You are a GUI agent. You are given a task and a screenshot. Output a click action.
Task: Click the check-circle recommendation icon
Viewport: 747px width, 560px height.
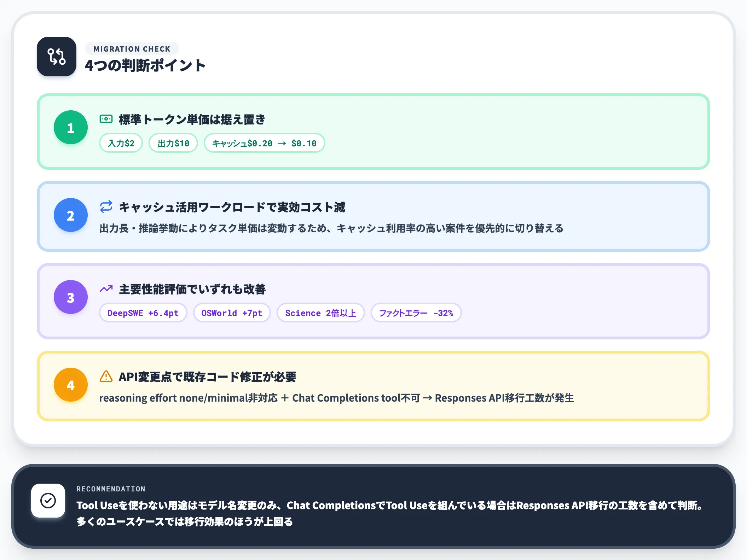pos(48,501)
